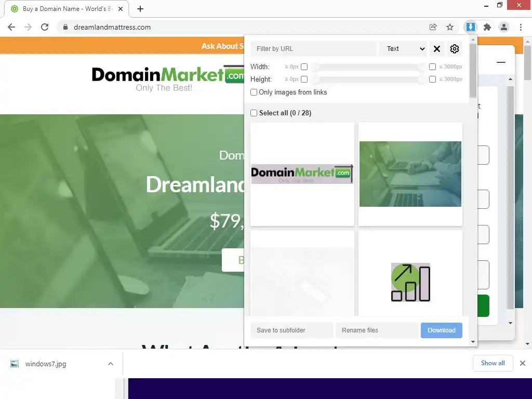Close the downloads bar
This screenshot has width=532, height=399.
pos(523,363)
